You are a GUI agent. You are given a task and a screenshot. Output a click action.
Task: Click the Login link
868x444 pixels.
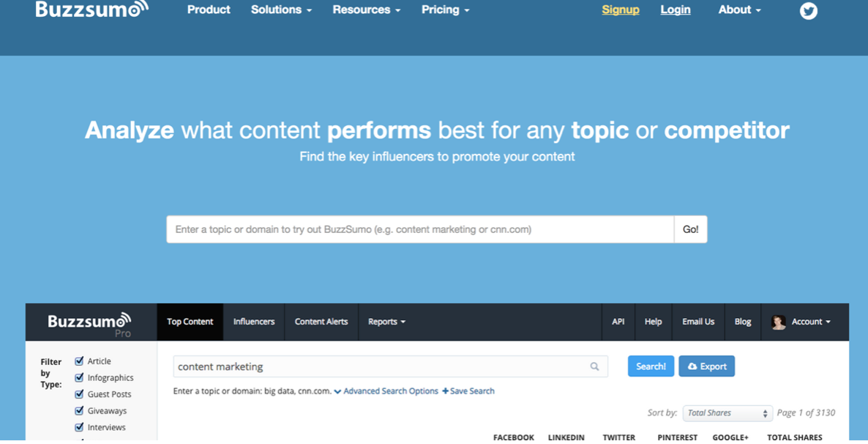676,10
